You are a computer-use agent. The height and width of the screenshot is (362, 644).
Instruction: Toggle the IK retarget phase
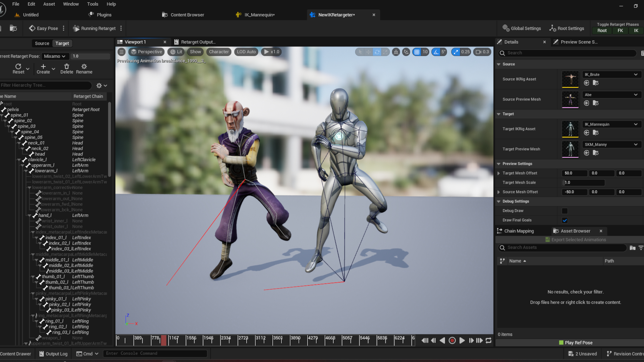[636, 31]
